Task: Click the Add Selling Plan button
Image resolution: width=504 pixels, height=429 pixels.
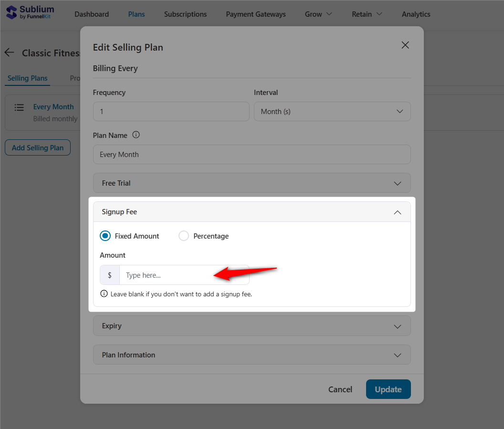Action: [37, 147]
